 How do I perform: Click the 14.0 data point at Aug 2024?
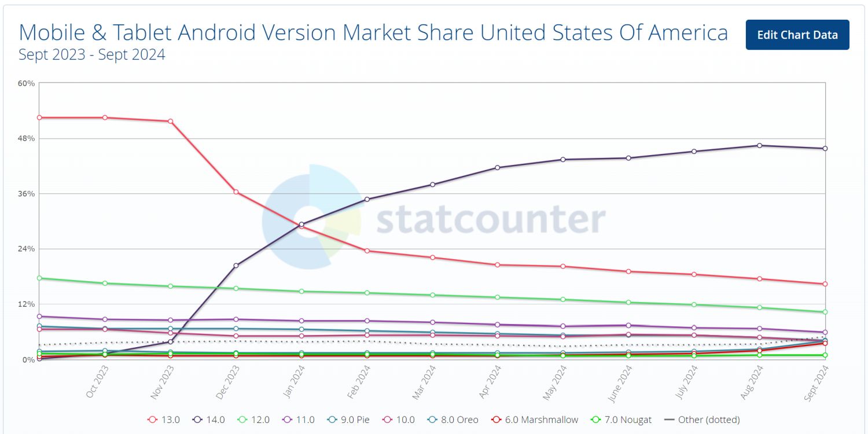[x=759, y=145]
